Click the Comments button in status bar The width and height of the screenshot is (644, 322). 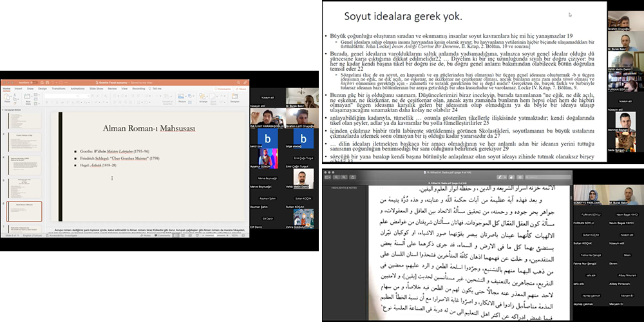point(162,235)
